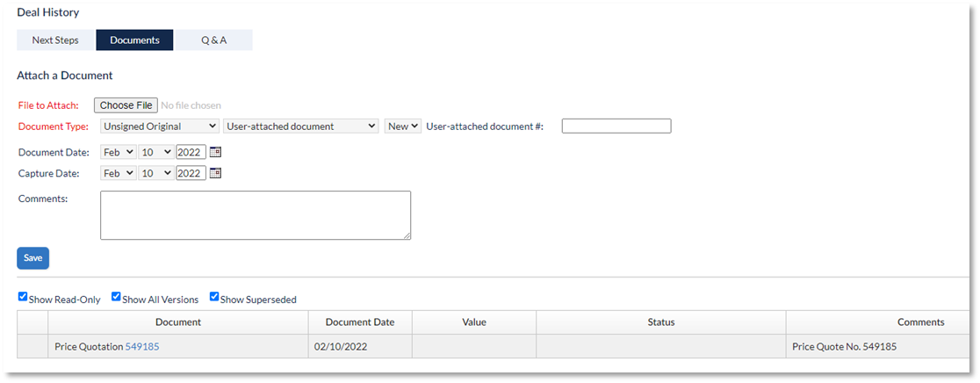Click the Document Date column header

pos(360,322)
